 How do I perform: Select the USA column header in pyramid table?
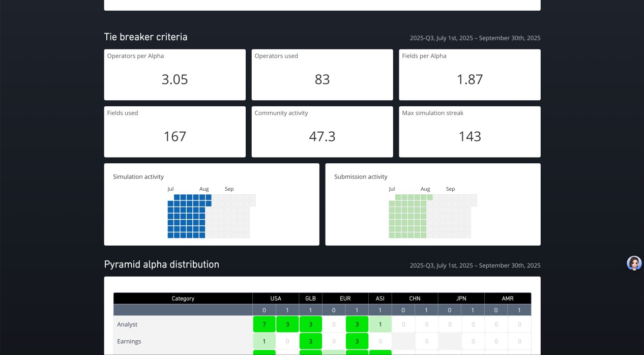(x=276, y=299)
